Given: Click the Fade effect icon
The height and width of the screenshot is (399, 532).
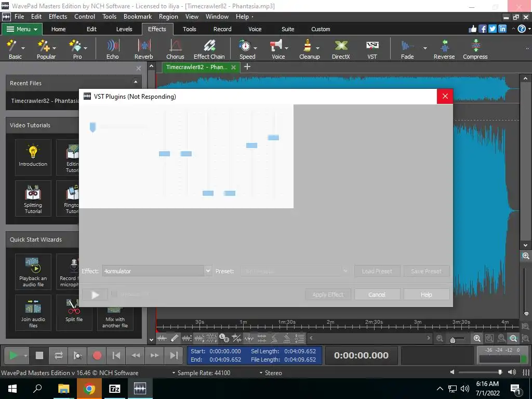Looking at the screenshot, I should click(x=407, y=46).
